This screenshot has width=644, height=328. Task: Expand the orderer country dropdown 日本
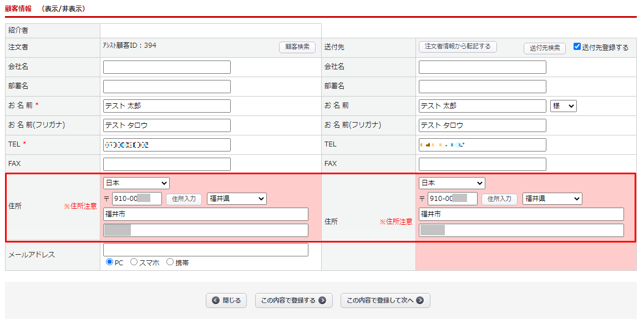point(136,183)
